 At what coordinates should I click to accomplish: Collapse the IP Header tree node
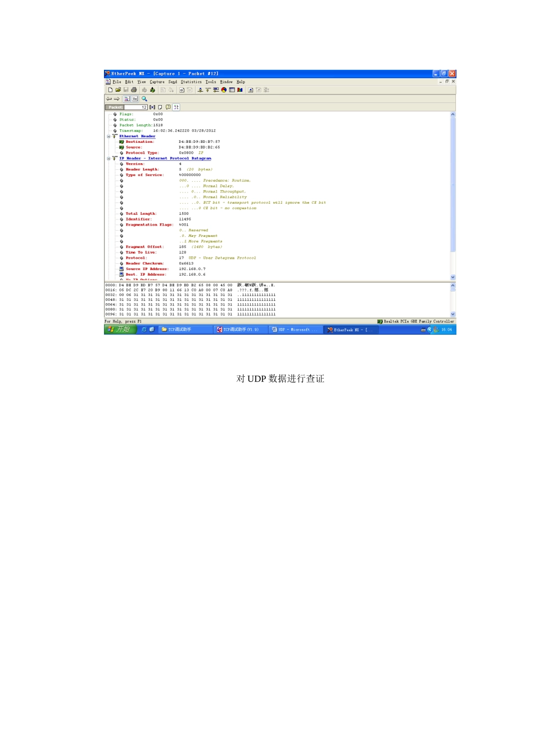tap(109, 159)
